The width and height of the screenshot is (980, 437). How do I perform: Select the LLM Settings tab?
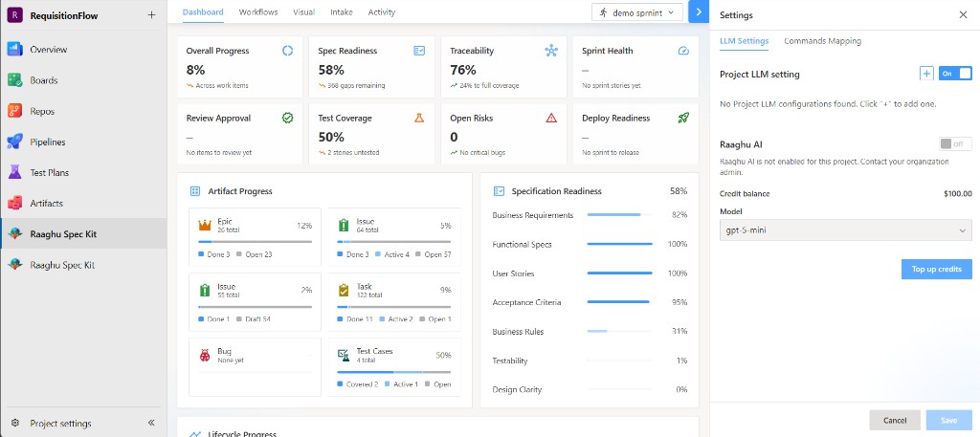pyautogui.click(x=744, y=40)
